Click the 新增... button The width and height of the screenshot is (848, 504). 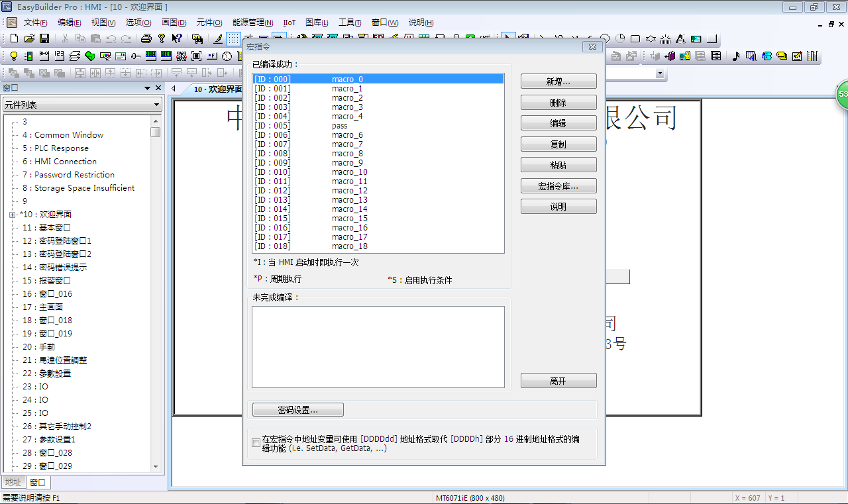coord(558,81)
